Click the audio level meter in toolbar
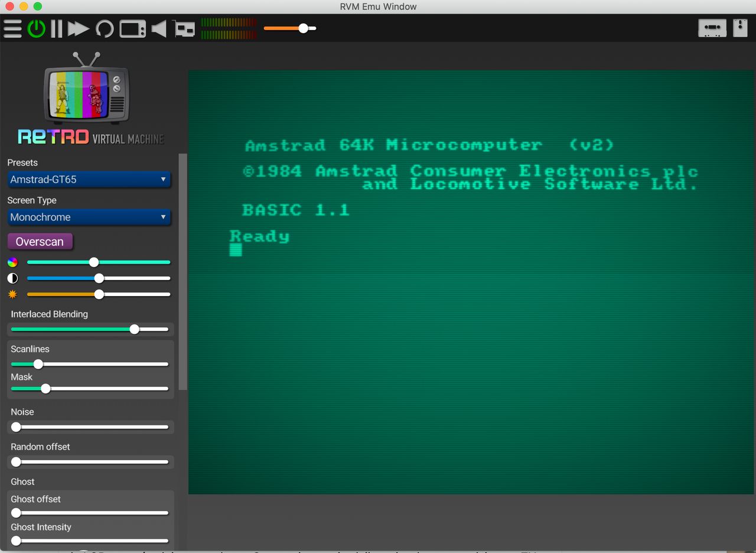 (x=229, y=28)
